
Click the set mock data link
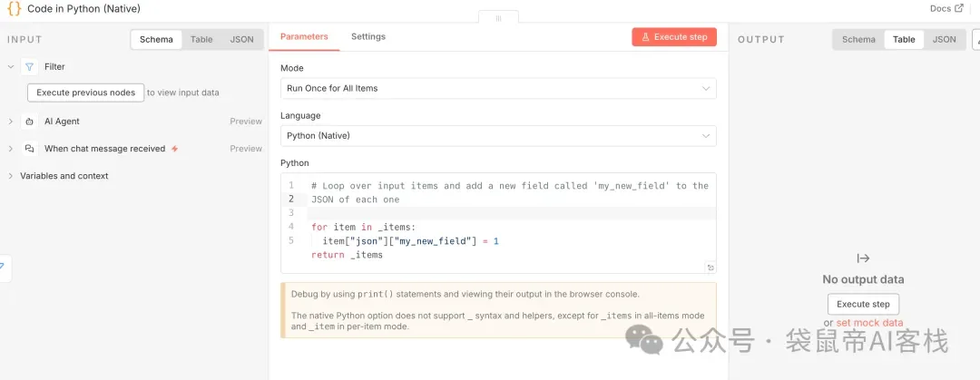pos(869,323)
